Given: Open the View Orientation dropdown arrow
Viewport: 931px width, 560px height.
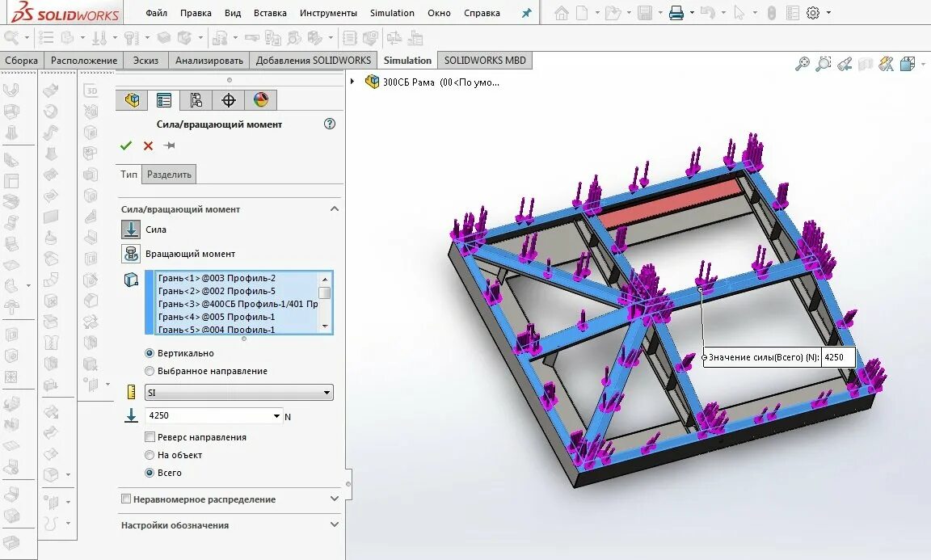Looking at the screenshot, I should pyautogui.click(x=922, y=64).
